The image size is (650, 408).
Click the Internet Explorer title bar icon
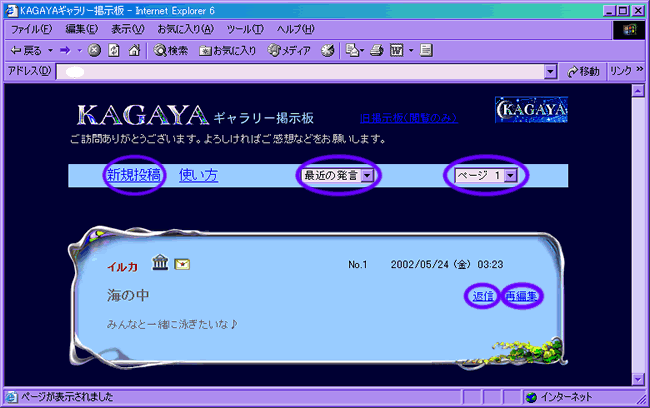[x=11, y=11]
